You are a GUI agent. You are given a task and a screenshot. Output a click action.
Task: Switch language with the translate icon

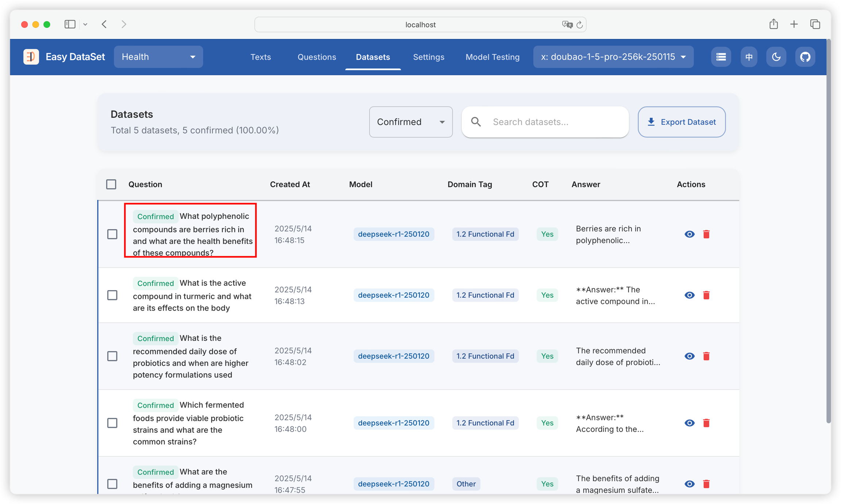click(749, 57)
